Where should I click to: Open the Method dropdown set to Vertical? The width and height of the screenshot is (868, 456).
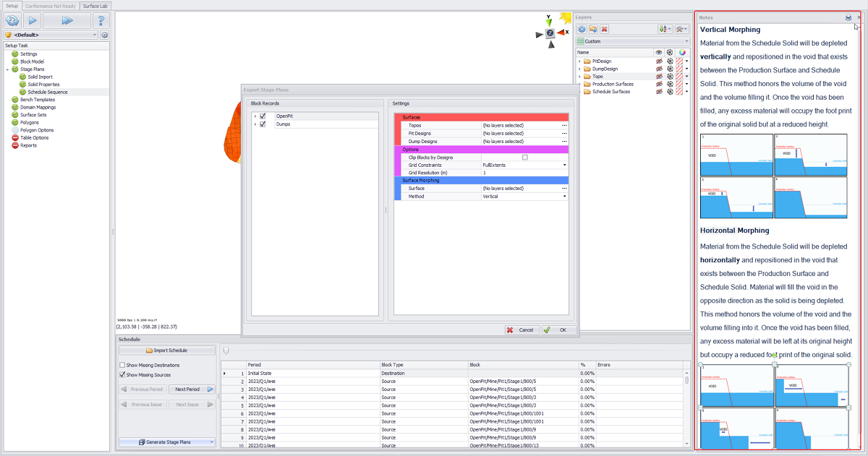pyautogui.click(x=565, y=197)
